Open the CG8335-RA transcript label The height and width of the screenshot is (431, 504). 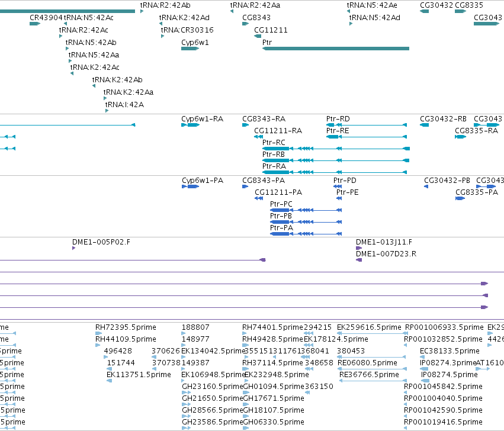coord(476,131)
